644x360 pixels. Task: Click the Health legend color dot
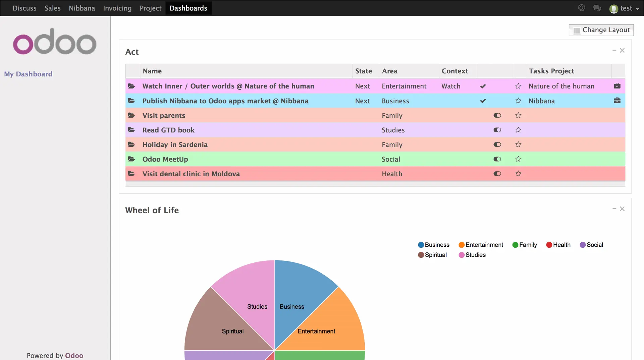pos(549,245)
